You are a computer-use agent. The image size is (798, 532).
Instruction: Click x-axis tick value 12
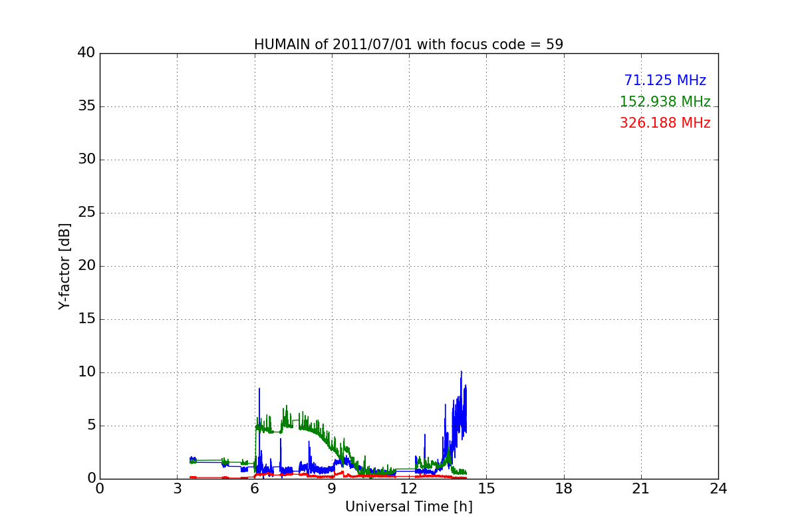[x=409, y=489]
